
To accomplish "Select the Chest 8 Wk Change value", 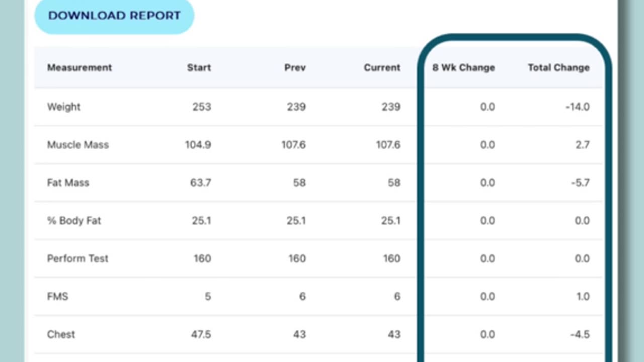I will 488,334.
